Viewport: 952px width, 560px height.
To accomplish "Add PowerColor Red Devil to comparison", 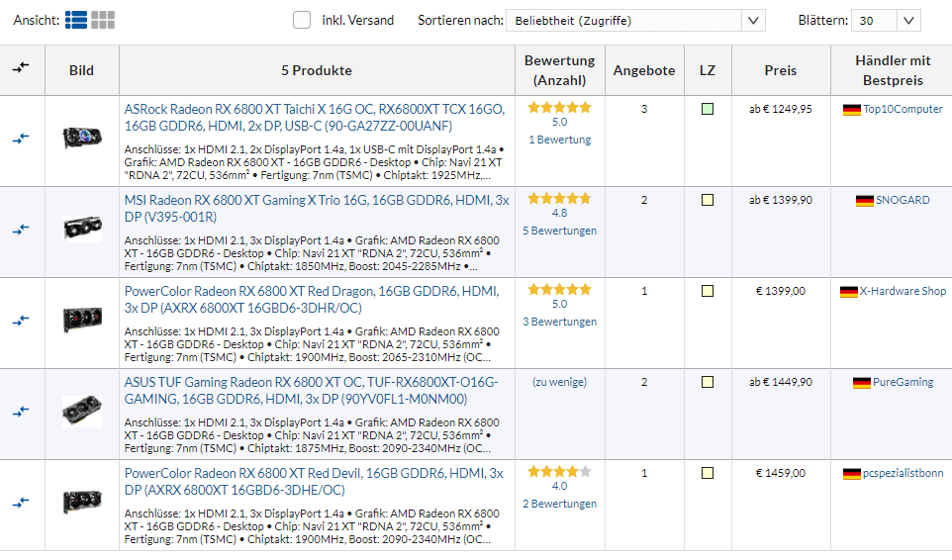I will 21,503.
